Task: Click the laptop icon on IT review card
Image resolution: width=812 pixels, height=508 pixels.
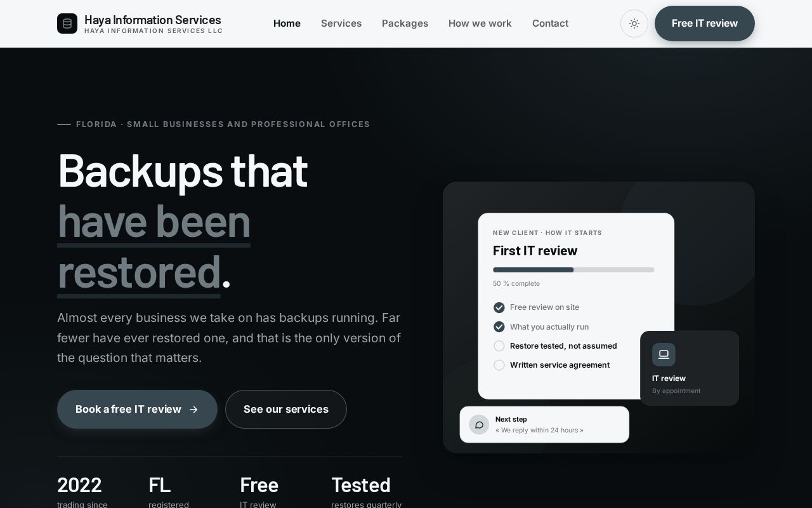Action: click(664, 354)
